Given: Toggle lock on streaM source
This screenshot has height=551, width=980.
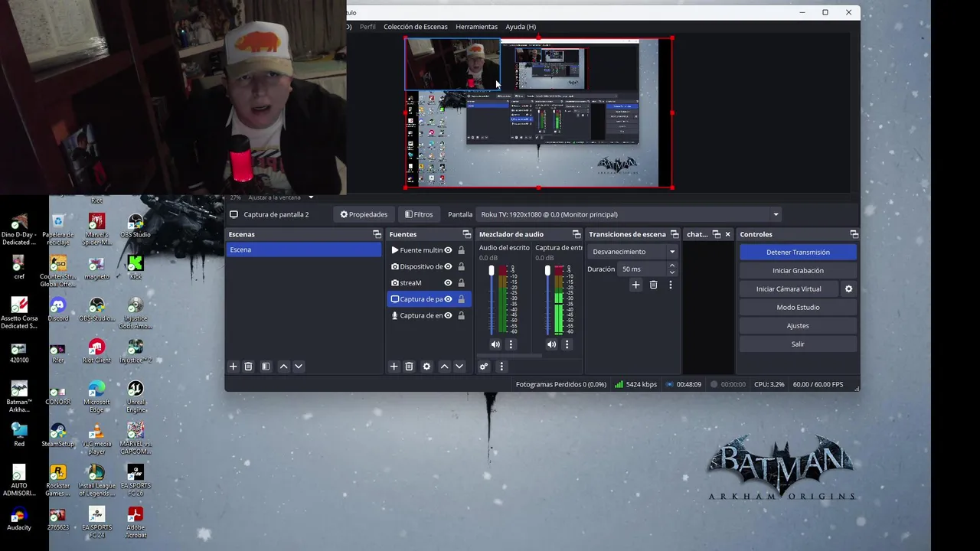Looking at the screenshot, I should [461, 282].
